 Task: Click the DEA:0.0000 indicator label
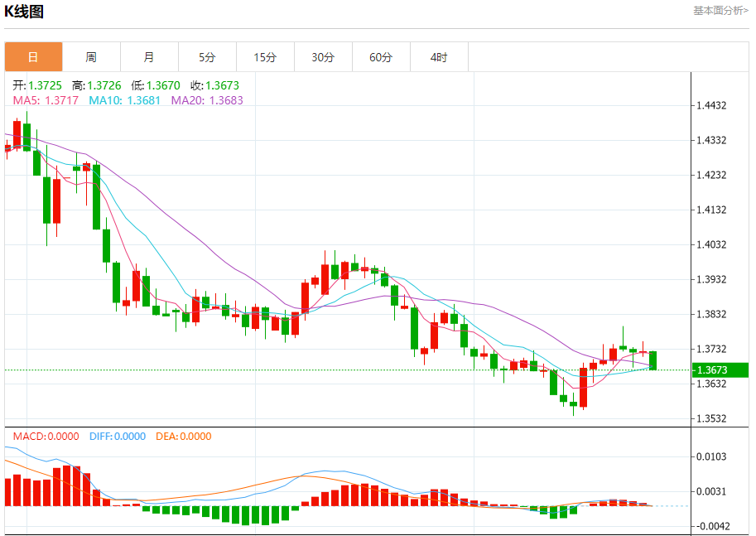click(x=183, y=436)
